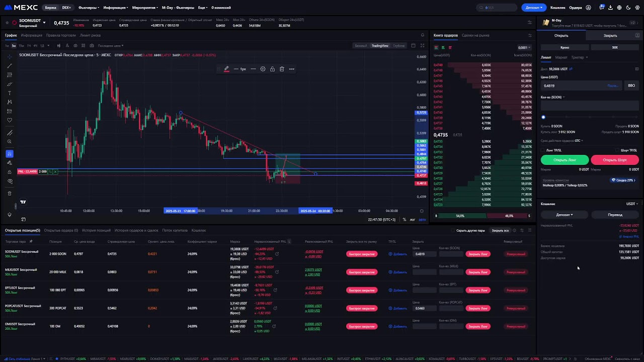644x362 pixels.
Task: Open the chart patterns tool
Action: click(x=10, y=102)
